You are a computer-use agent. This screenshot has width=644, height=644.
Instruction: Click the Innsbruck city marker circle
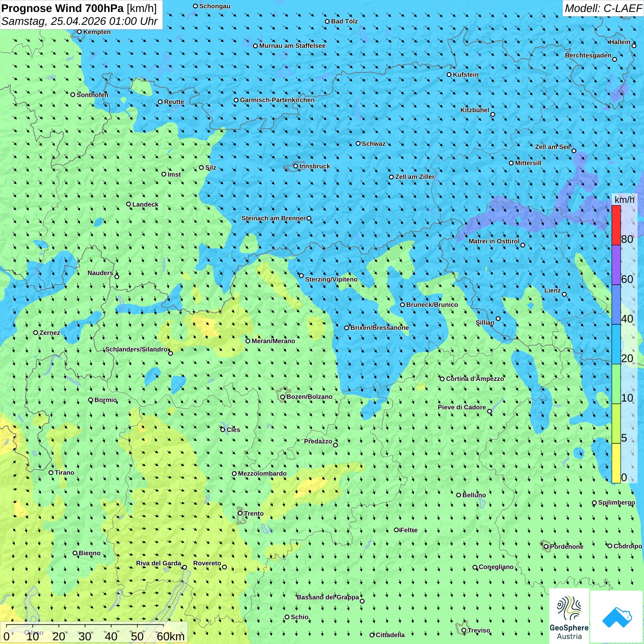[x=296, y=166]
